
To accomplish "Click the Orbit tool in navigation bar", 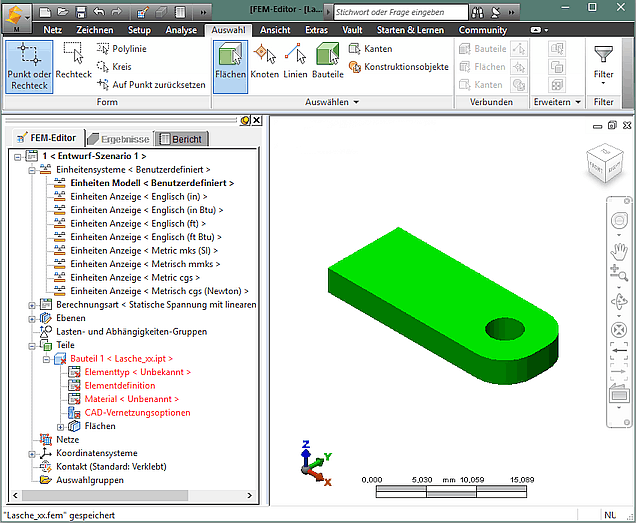I will (619, 301).
